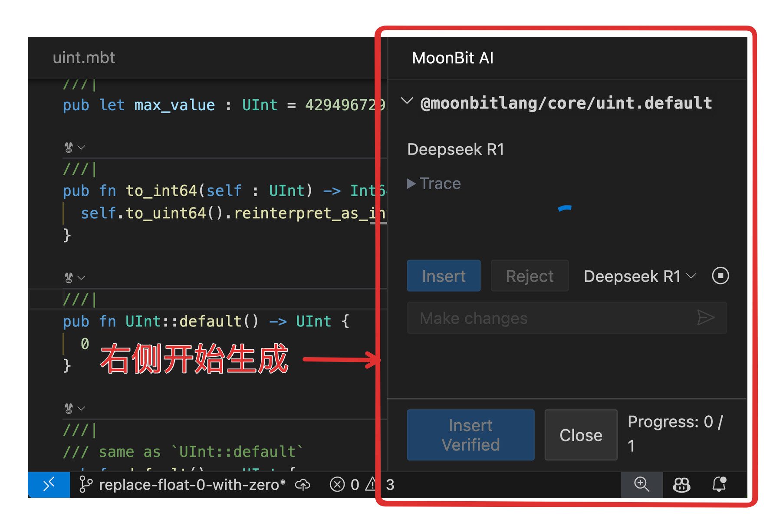
Task: Click the Insert button
Action: pos(444,276)
